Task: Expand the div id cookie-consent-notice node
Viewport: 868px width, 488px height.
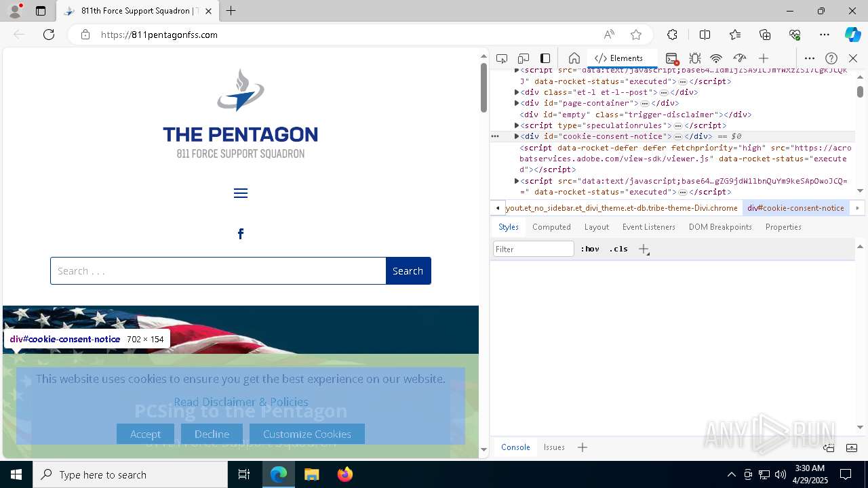Action: click(x=517, y=136)
